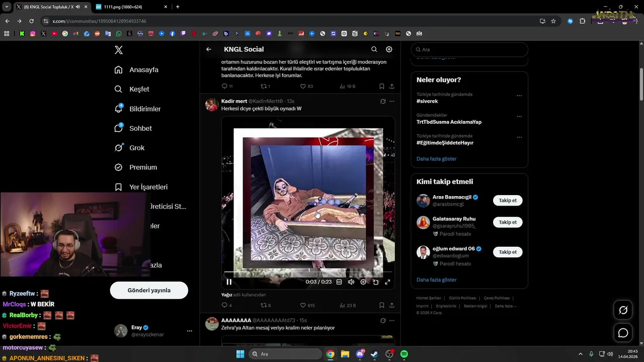Reply to the pinned rules post
644x362 pixels.
pyautogui.click(x=227, y=86)
